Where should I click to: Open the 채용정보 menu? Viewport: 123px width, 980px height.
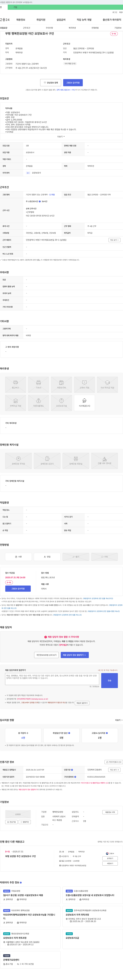[x=20, y=20]
